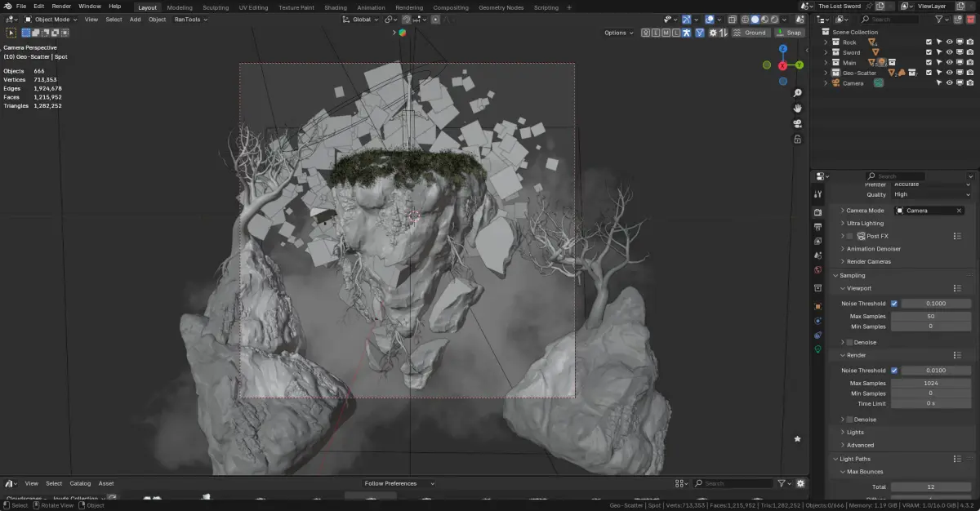Click the zoom view magnifier icon
The width and height of the screenshot is (980, 511).
point(798,93)
